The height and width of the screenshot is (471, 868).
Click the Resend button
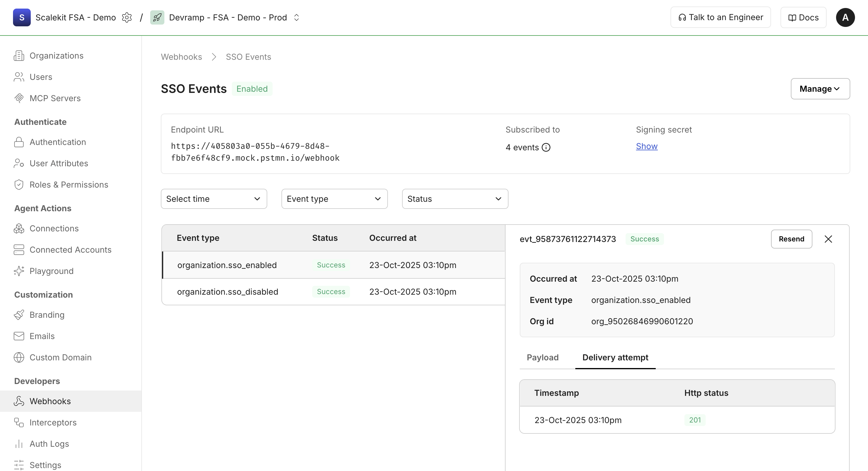click(x=791, y=239)
